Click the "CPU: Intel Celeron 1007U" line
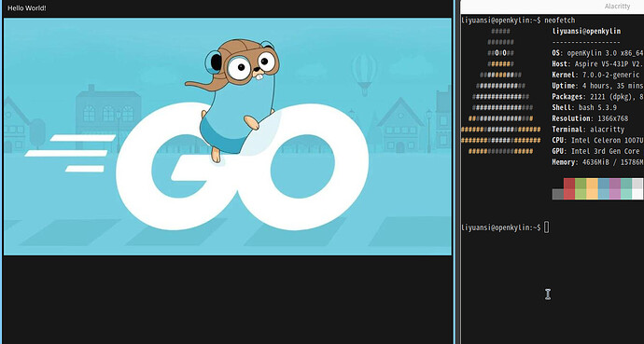The height and width of the screenshot is (344, 644). [597, 140]
